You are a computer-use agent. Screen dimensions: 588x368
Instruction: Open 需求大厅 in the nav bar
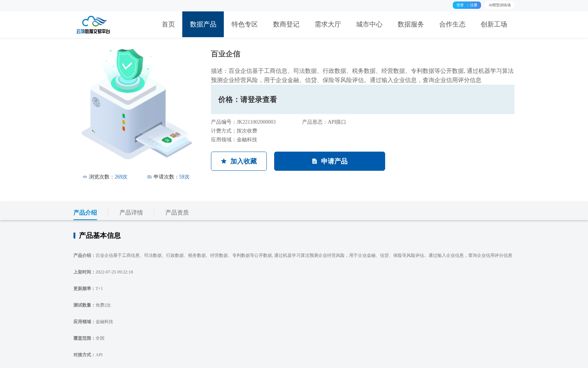pos(327,24)
